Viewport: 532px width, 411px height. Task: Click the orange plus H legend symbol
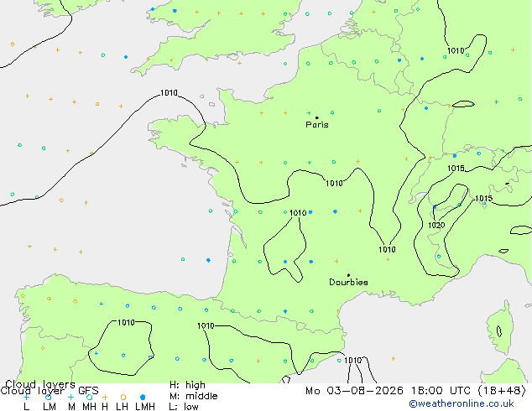[105, 397]
